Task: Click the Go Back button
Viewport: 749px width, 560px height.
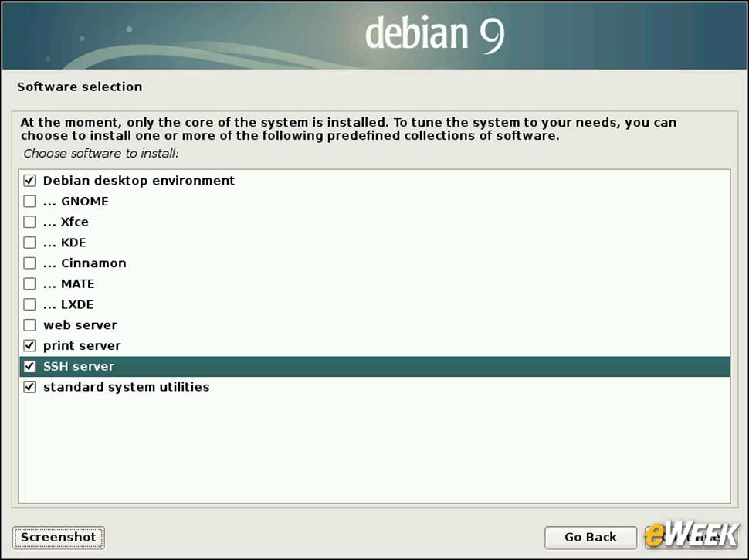Action: (591, 538)
